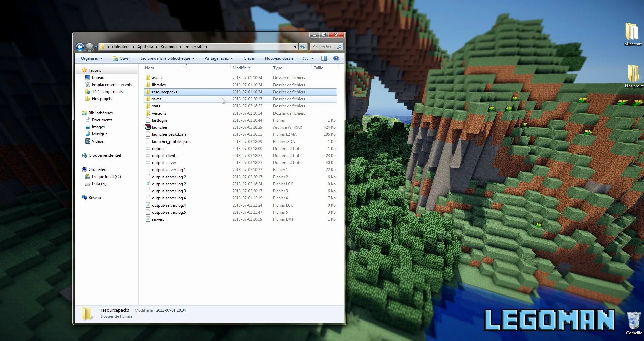Open Nos projets in the sidebar
Viewport: 644px width, 341px height.
(x=102, y=99)
